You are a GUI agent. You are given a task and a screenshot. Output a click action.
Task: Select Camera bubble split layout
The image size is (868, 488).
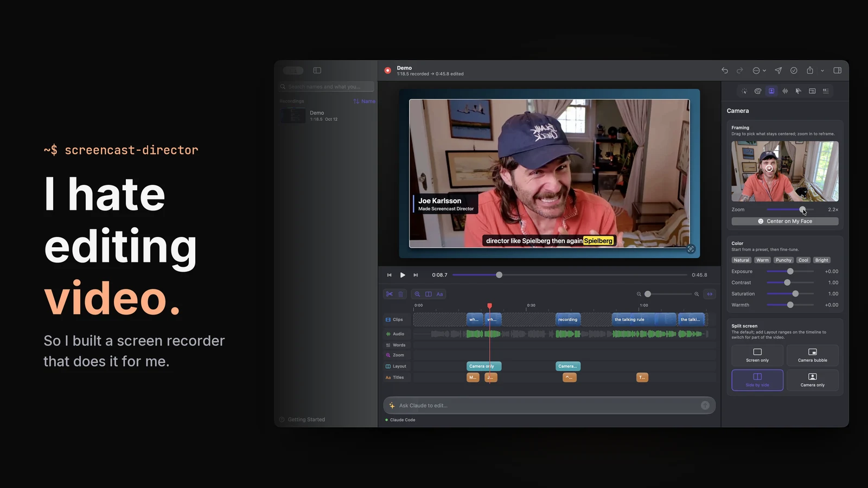(813, 355)
